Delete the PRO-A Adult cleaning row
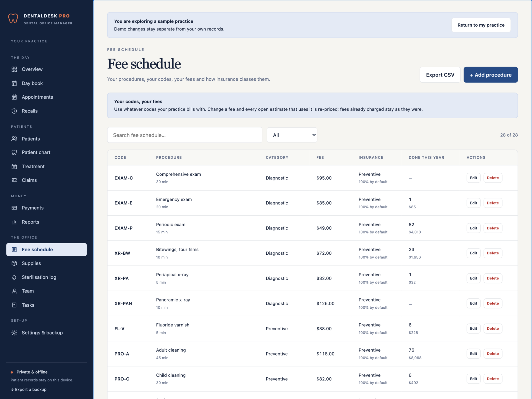The image size is (532, 399). click(x=493, y=354)
